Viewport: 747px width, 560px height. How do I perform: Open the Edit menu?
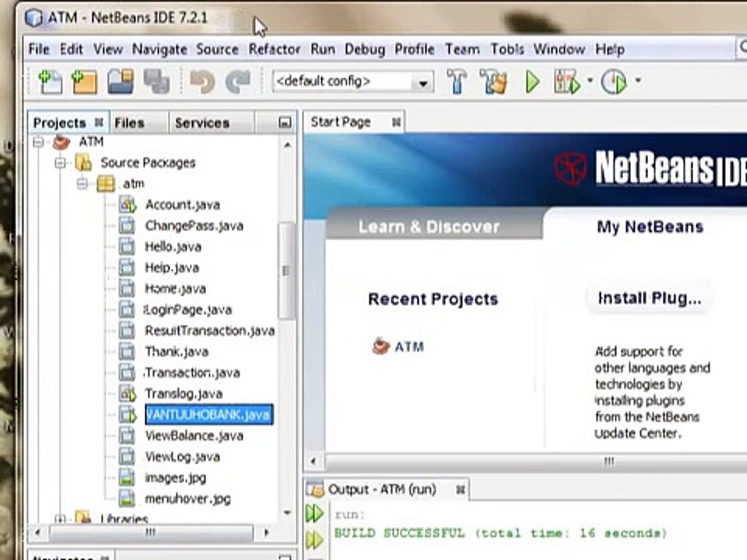[x=72, y=49]
